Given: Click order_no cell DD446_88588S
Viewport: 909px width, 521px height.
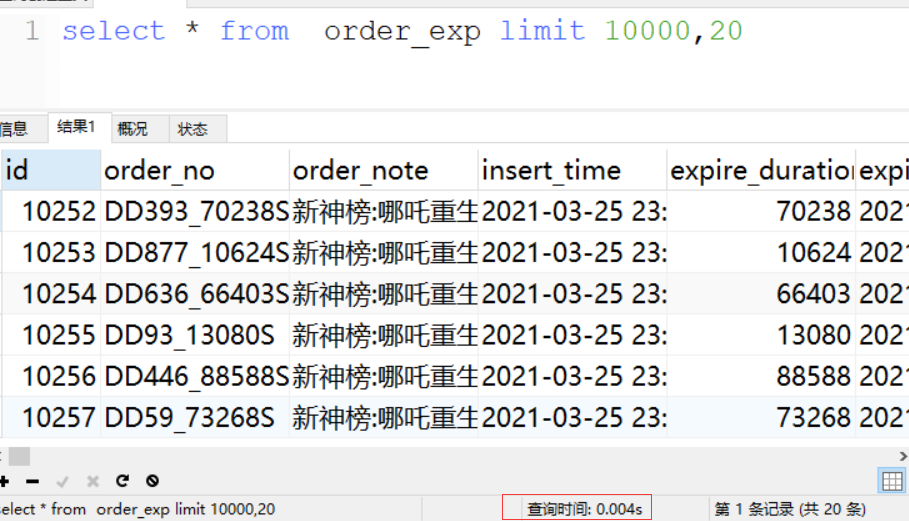Looking at the screenshot, I should (195, 376).
